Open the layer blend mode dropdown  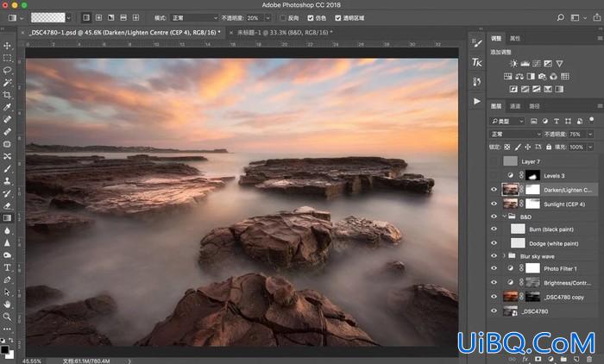click(x=515, y=134)
